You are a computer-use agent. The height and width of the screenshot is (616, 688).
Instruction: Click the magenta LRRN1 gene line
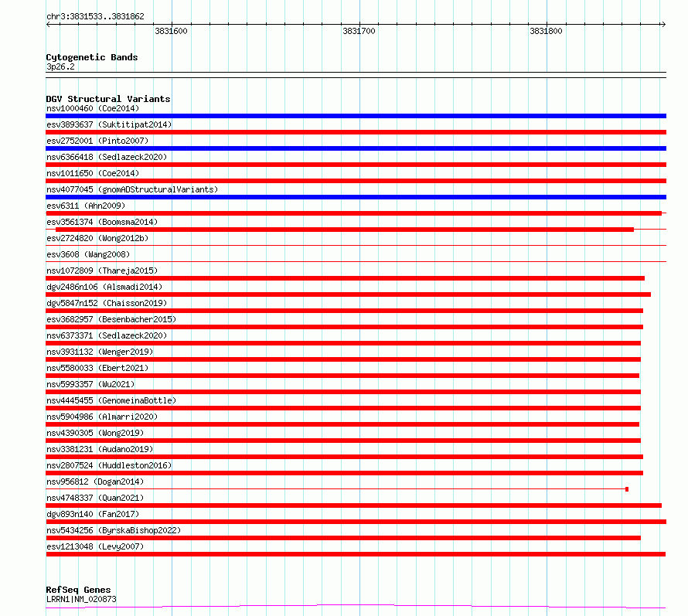[356, 607]
